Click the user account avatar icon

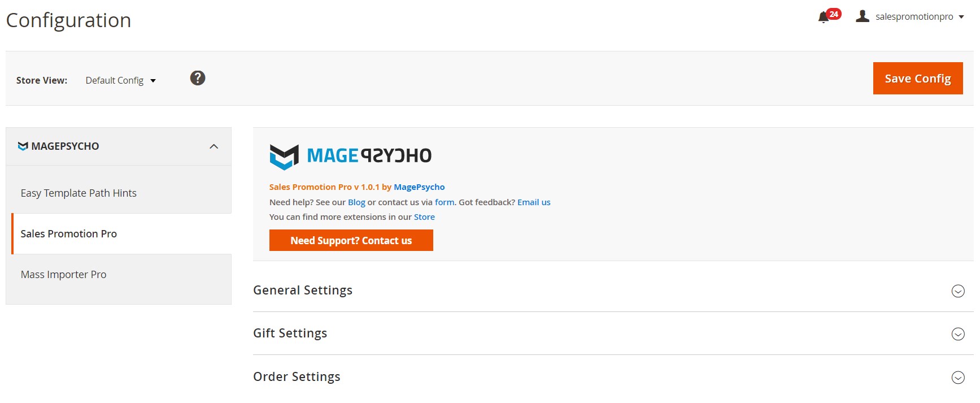[x=862, y=16]
